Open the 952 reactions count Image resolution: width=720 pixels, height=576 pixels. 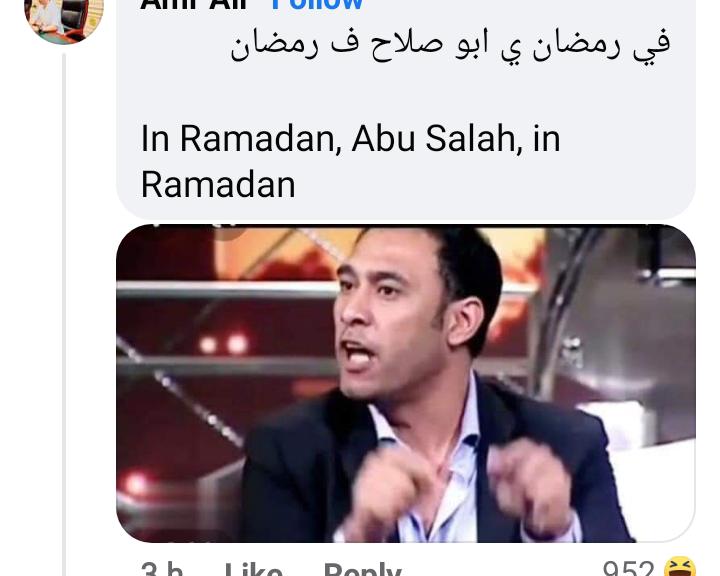click(x=628, y=569)
